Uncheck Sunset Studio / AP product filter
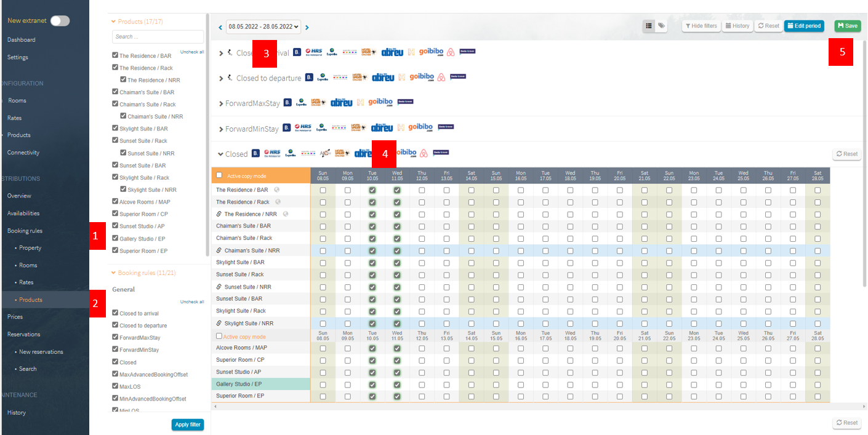Image resolution: width=868 pixels, height=435 pixels. [x=115, y=226]
